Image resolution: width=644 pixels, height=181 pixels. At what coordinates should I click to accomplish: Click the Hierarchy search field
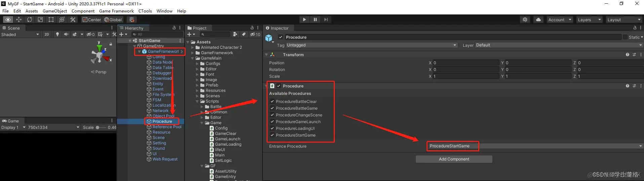pos(157,34)
